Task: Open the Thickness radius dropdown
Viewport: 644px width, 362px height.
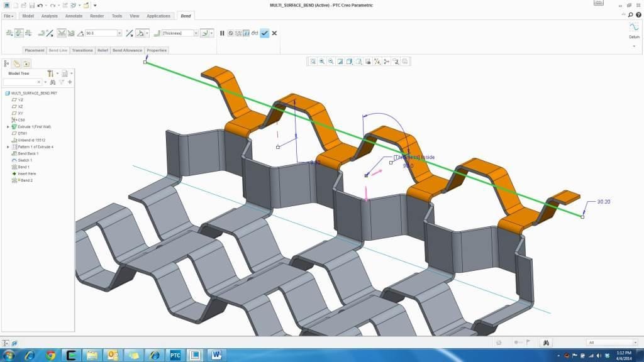Action: (196, 33)
